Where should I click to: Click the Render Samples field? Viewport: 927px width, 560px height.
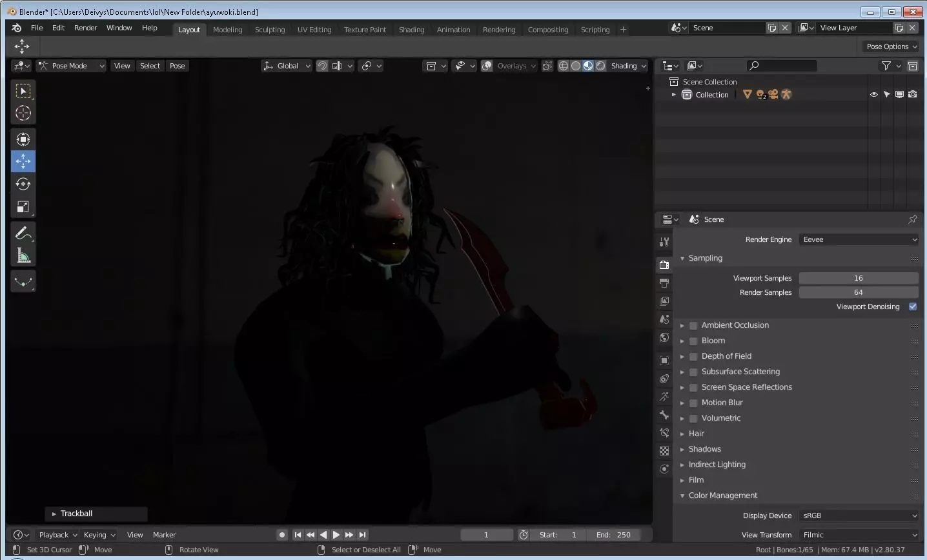tap(859, 292)
